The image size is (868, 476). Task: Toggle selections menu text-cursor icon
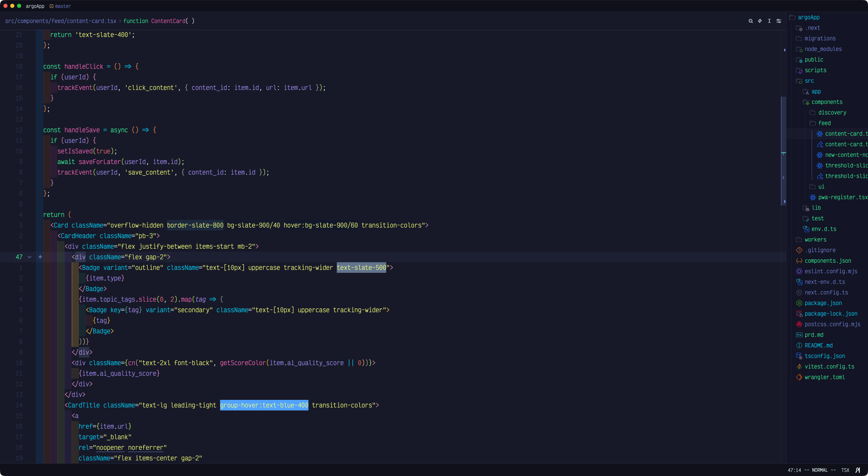point(769,21)
